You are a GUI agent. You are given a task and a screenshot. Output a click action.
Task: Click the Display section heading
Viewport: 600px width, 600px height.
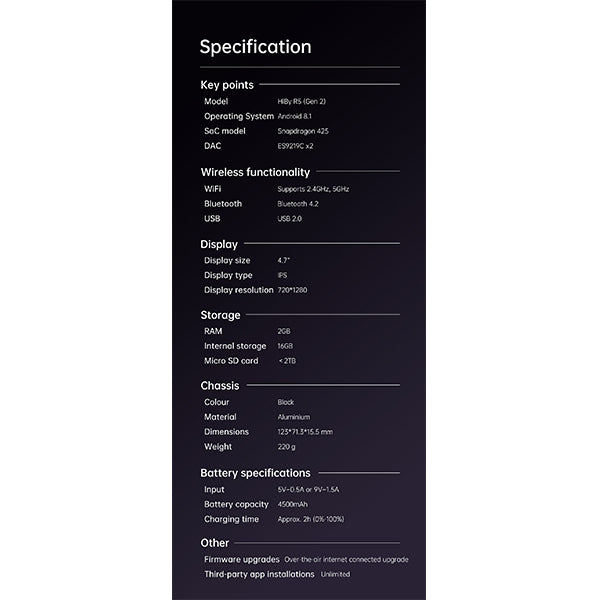[219, 244]
